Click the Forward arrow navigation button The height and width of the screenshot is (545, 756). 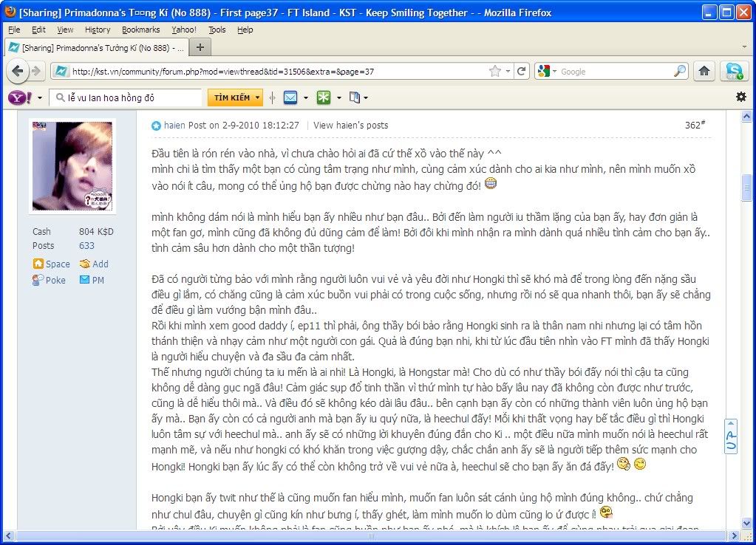click(x=37, y=72)
